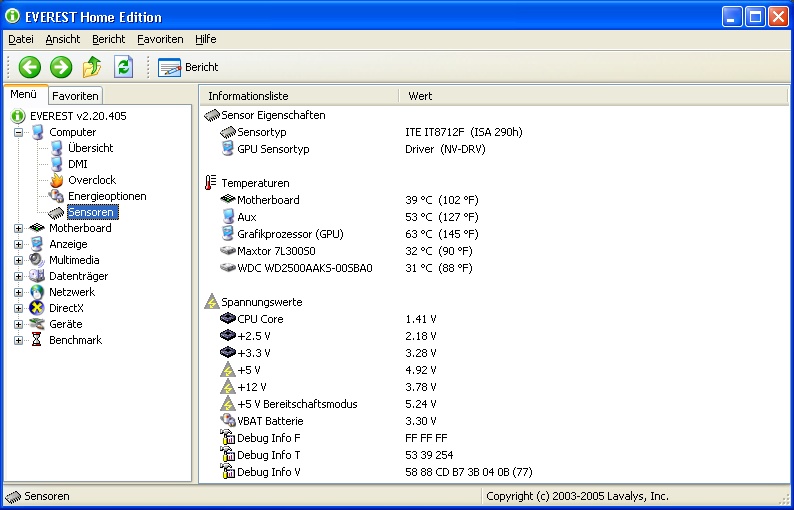The width and height of the screenshot is (794, 510).
Task: Select the +5 V Bereitschaftsmodus row
Action: [x=297, y=404]
